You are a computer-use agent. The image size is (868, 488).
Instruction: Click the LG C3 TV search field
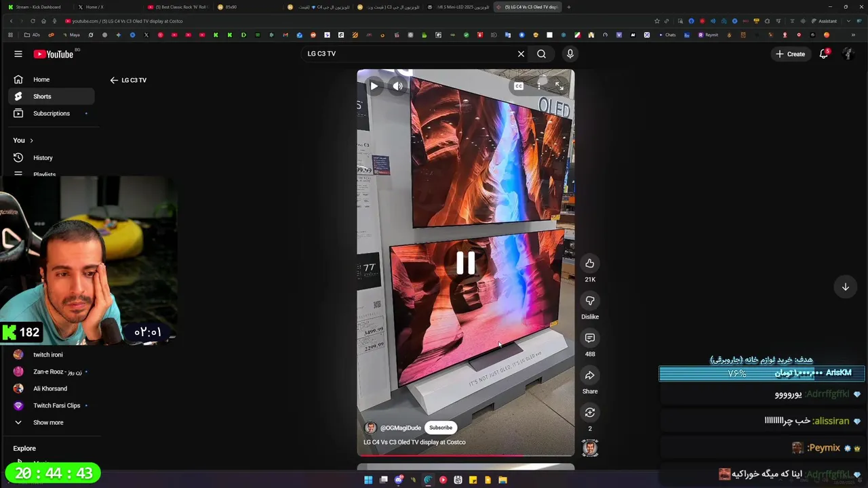[x=410, y=54]
